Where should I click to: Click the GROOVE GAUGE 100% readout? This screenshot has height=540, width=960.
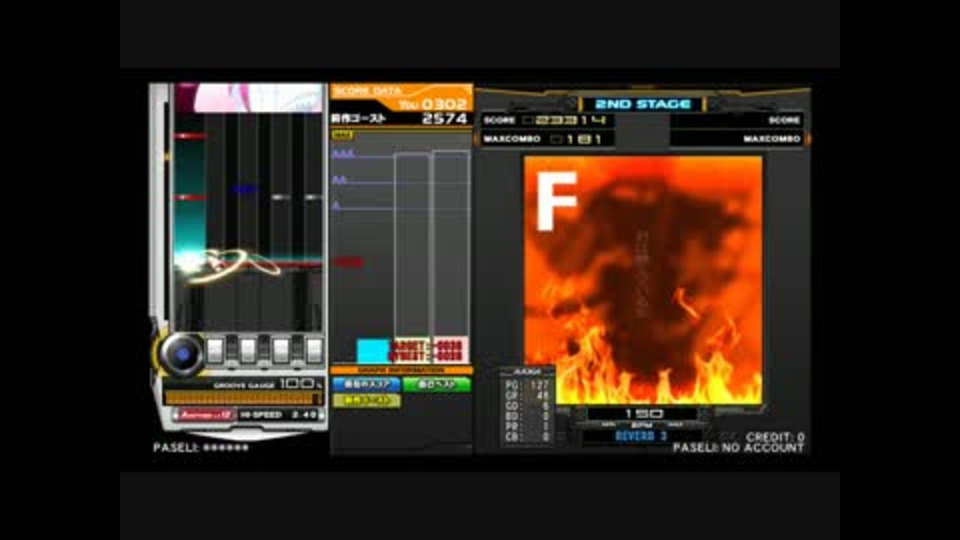[x=268, y=384]
